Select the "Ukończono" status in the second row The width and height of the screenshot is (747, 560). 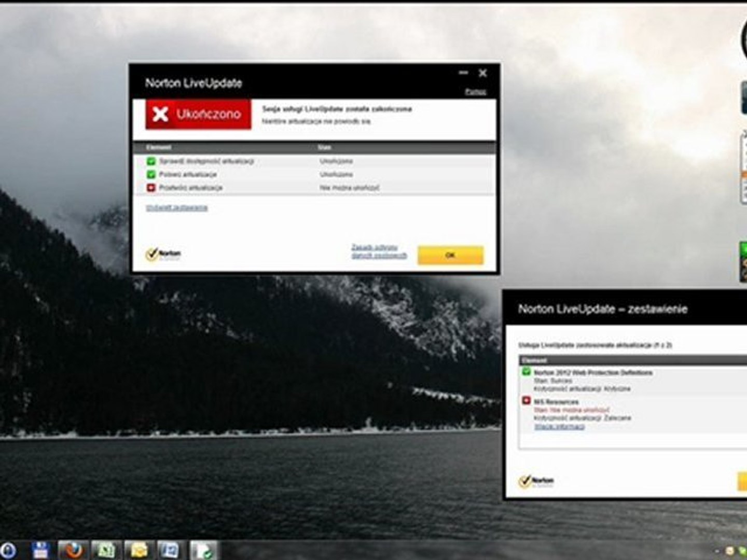tap(336, 175)
